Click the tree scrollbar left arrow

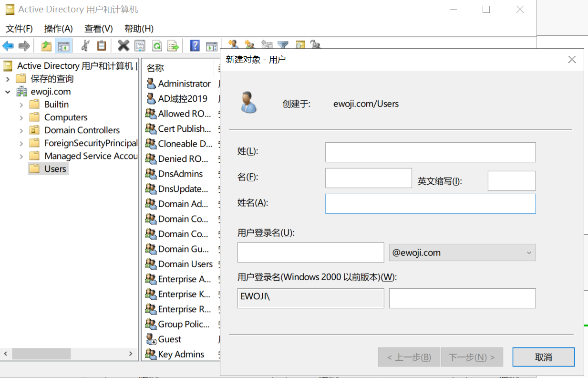(6, 354)
